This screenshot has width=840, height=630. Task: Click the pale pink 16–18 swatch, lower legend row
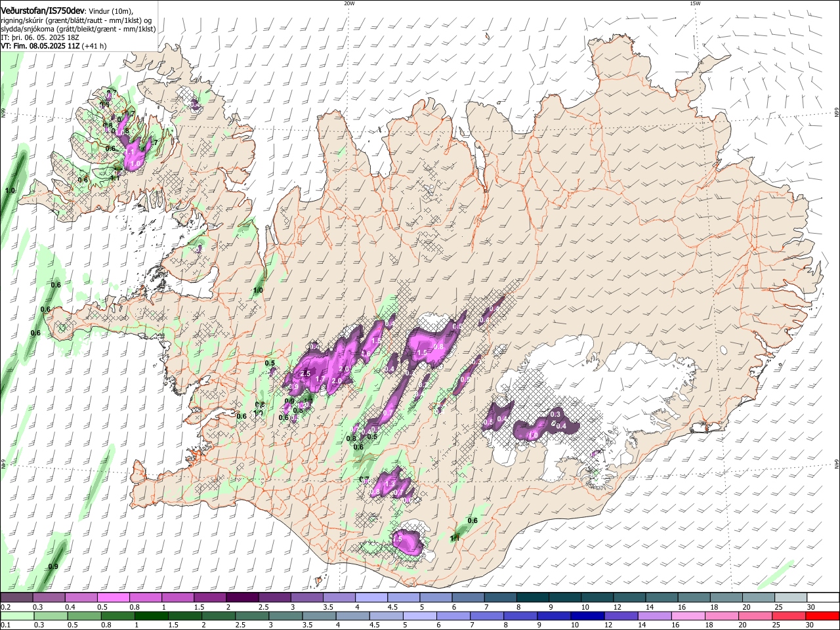[688, 616]
